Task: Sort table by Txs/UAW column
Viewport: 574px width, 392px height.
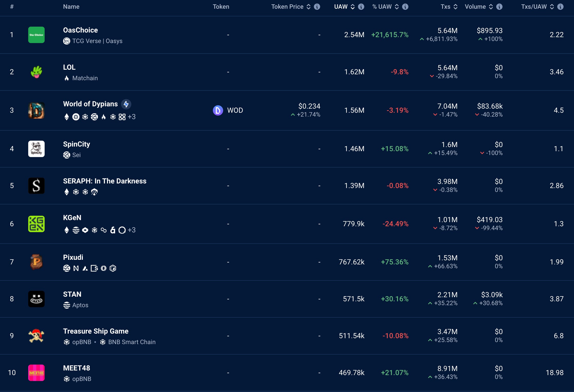Action: (x=552, y=7)
